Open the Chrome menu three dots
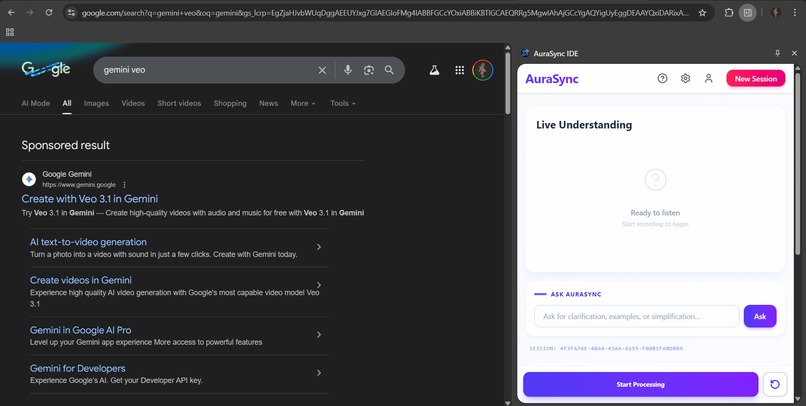The image size is (806, 406). pos(795,13)
